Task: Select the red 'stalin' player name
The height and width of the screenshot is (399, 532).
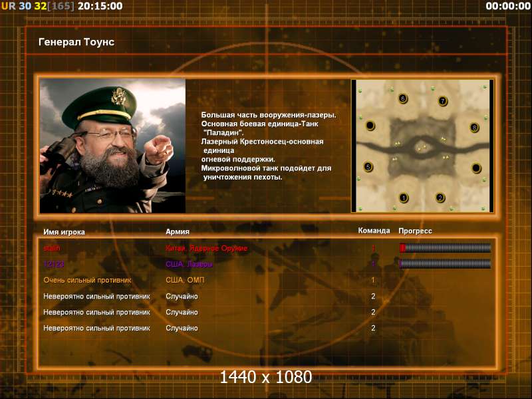Action: click(x=52, y=248)
